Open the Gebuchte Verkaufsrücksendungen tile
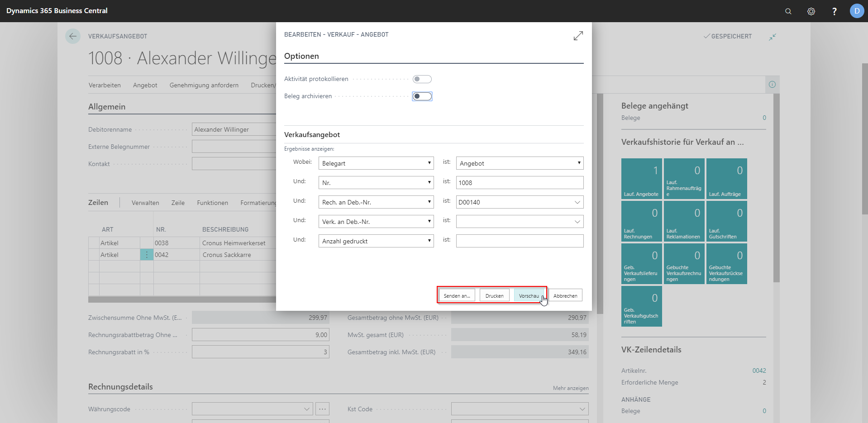Image resolution: width=868 pixels, height=423 pixels. pyautogui.click(x=726, y=264)
